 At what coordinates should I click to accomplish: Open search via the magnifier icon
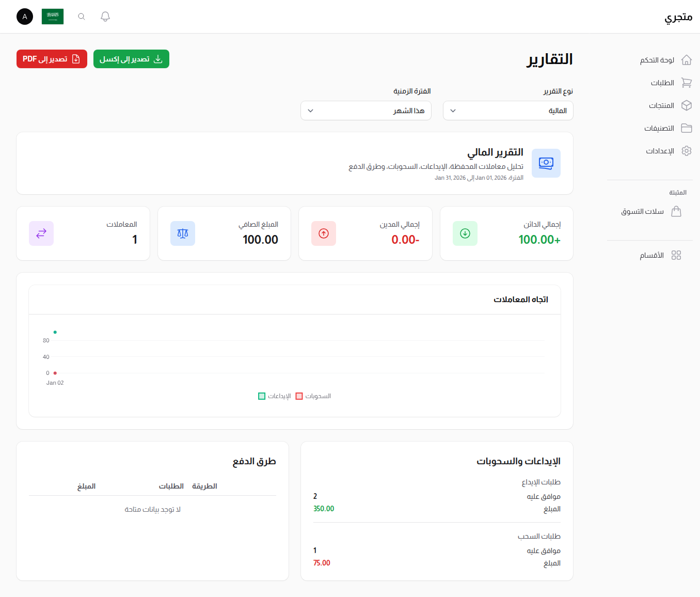click(82, 17)
